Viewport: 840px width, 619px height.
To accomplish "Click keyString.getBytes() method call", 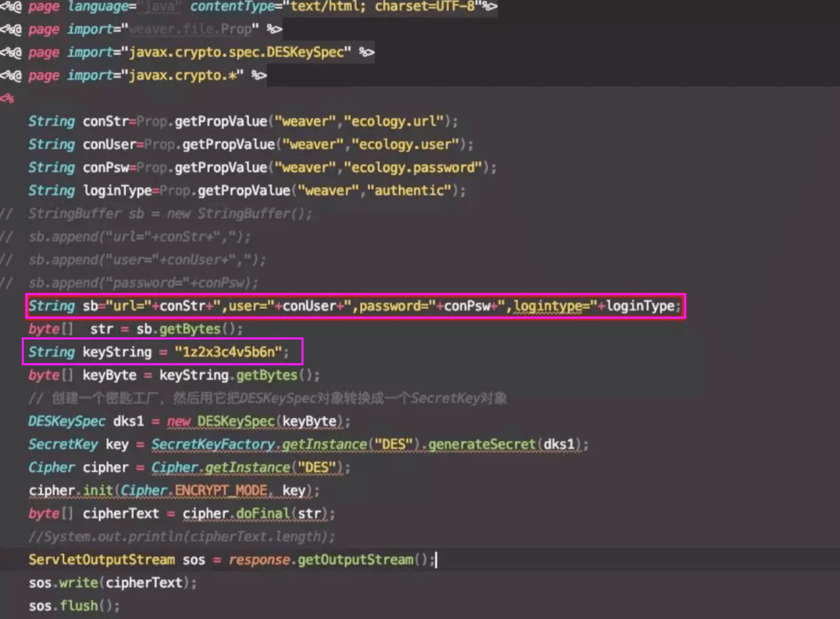I will pos(239,376).
